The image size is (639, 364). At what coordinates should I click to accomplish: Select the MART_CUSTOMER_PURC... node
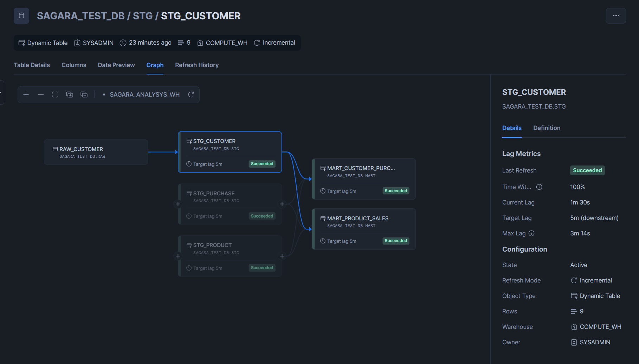point(364,179)
